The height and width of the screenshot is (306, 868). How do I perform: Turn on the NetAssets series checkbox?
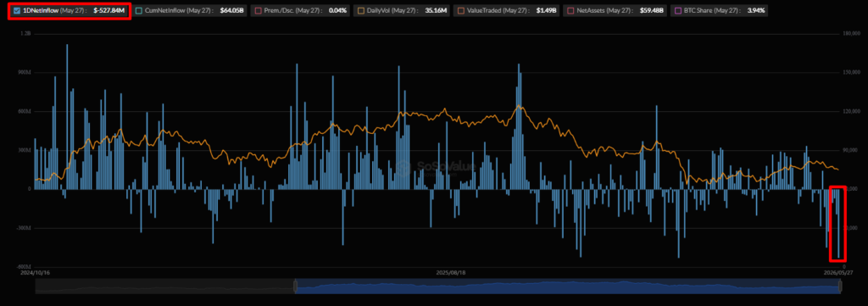570,10
